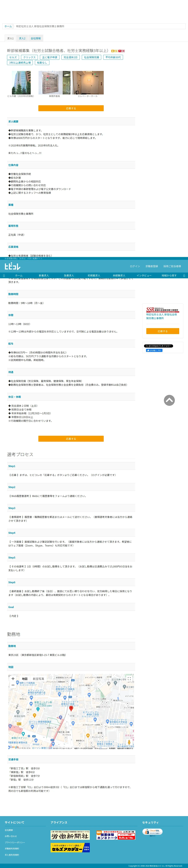Open キーボード ショートカット on the map
This screenshot has width=188, height=868.
63,748
